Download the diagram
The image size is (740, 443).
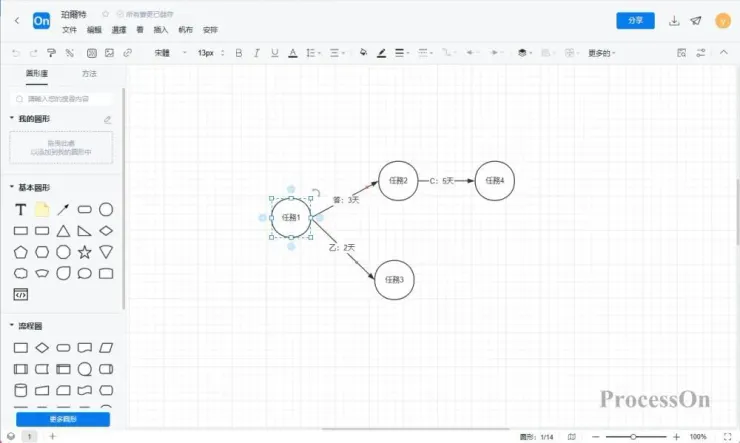pos(674,21)
